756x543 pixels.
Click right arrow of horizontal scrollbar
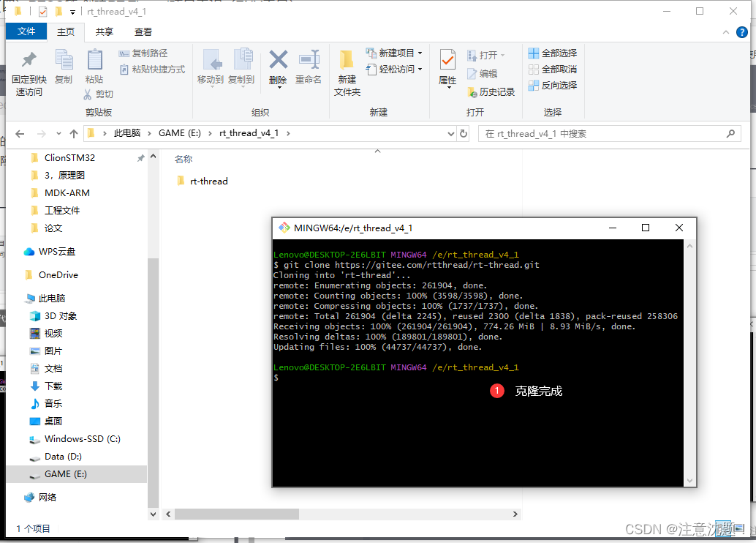tap(515, 514)
